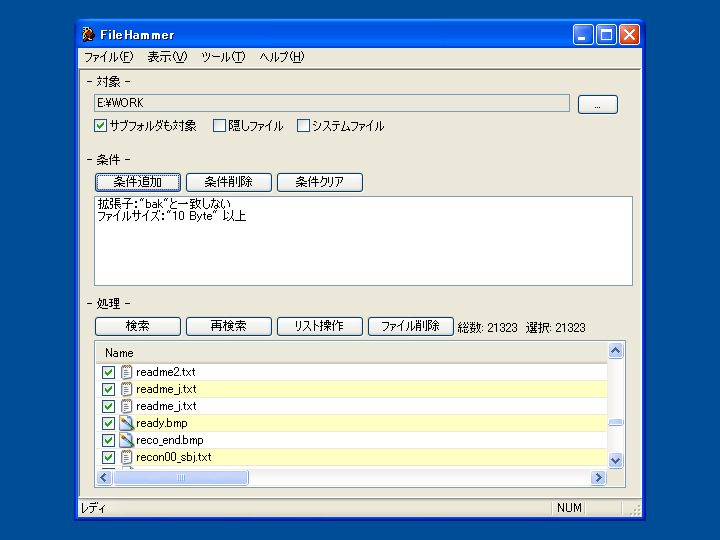The height and width of the screenshot is (540, 720).
Task: Click the 条件削除 button
Action: click(x=229, y=182)
